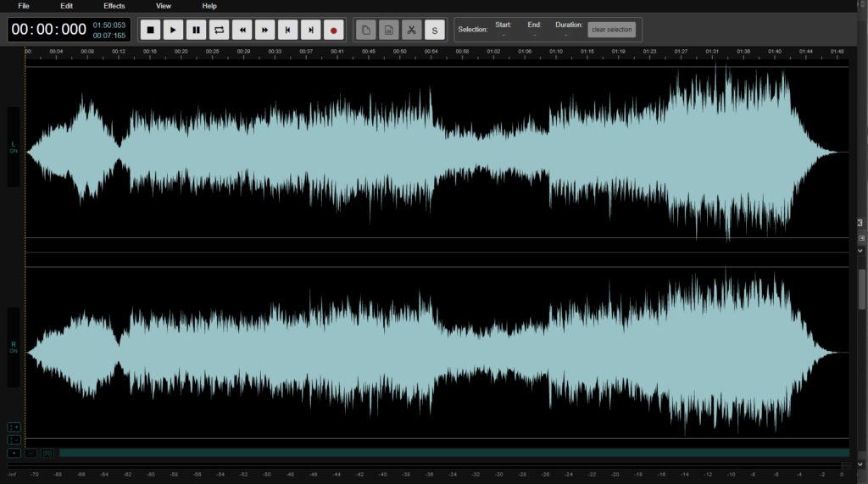
Task: Start playback with the Play button
Action: pos(173,31)
